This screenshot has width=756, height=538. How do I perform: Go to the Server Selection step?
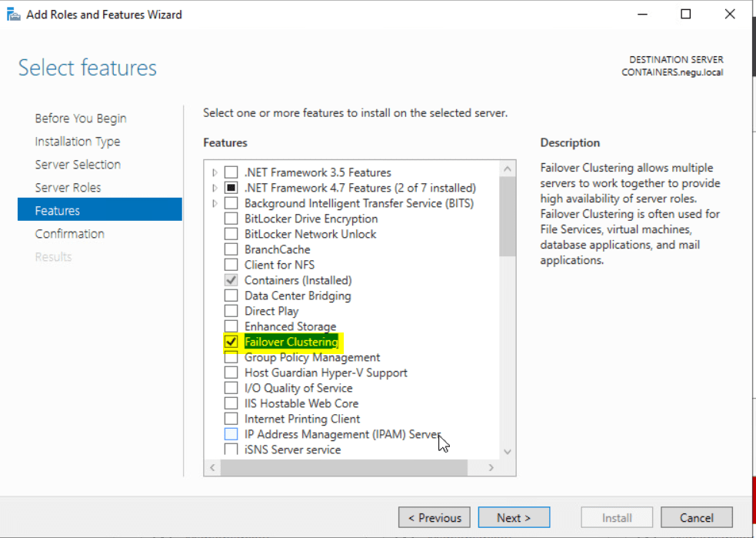tap(78, 164)
